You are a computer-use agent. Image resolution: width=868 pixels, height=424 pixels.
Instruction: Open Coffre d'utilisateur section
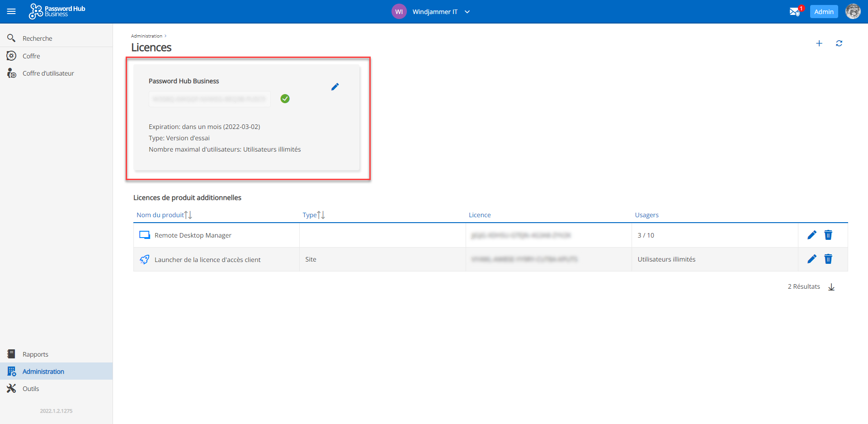[x=48, y=73]
